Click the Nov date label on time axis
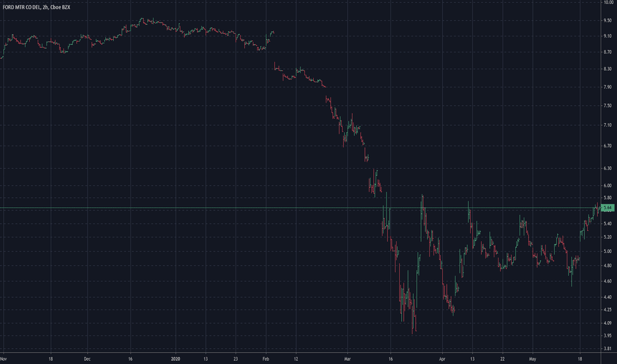 3,359
